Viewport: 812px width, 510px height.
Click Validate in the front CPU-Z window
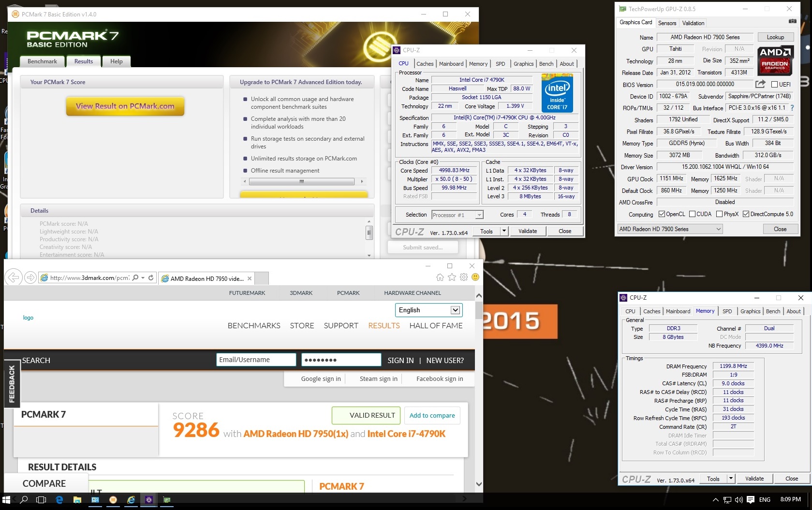(528, 231)
